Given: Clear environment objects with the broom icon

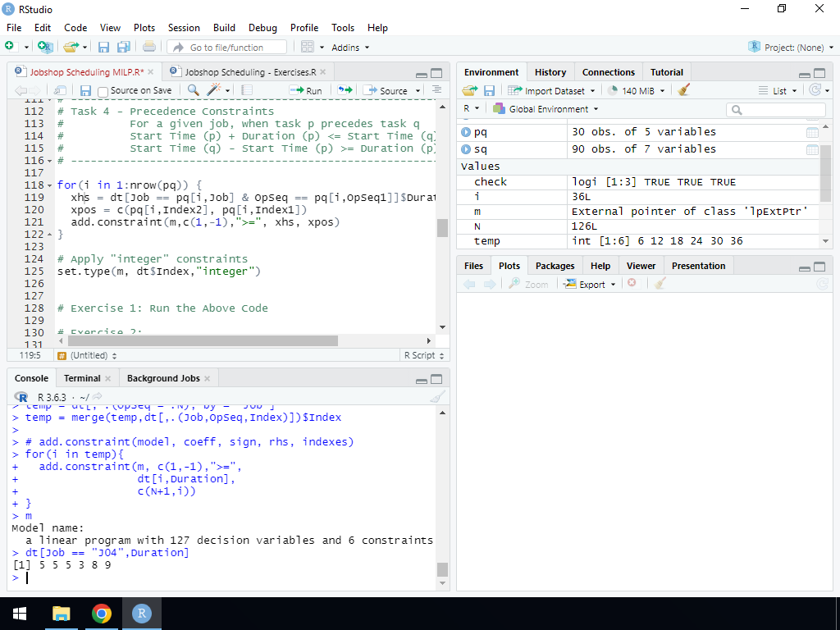Looking at the screenshot, I should [684, 90].
